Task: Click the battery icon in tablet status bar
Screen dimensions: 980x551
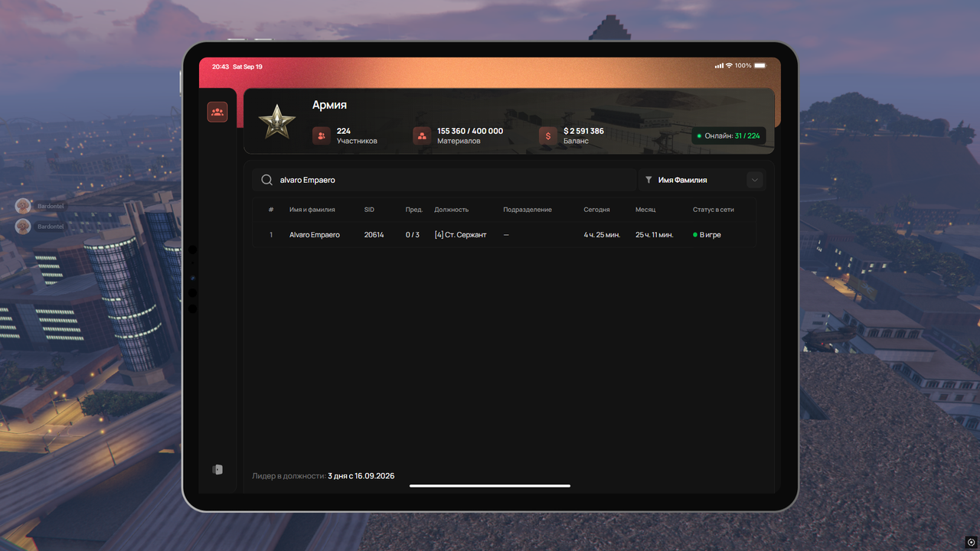Action: (x=760, y=66)
